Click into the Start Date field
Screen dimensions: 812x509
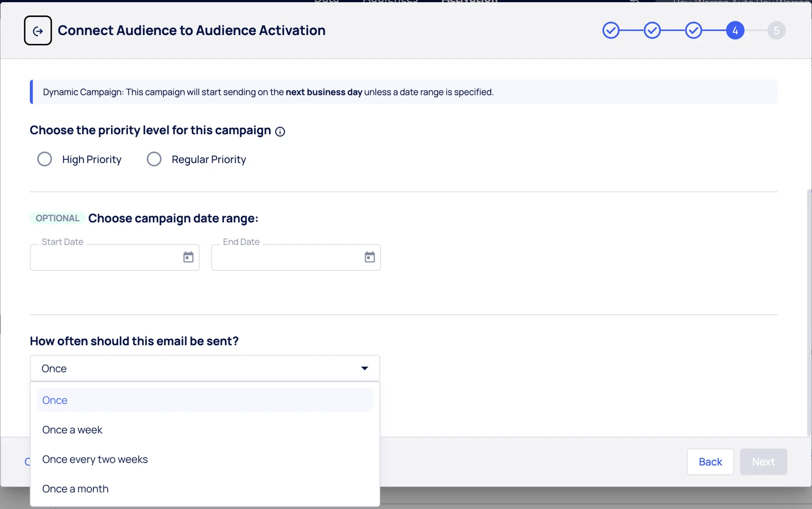click(104, 258)
